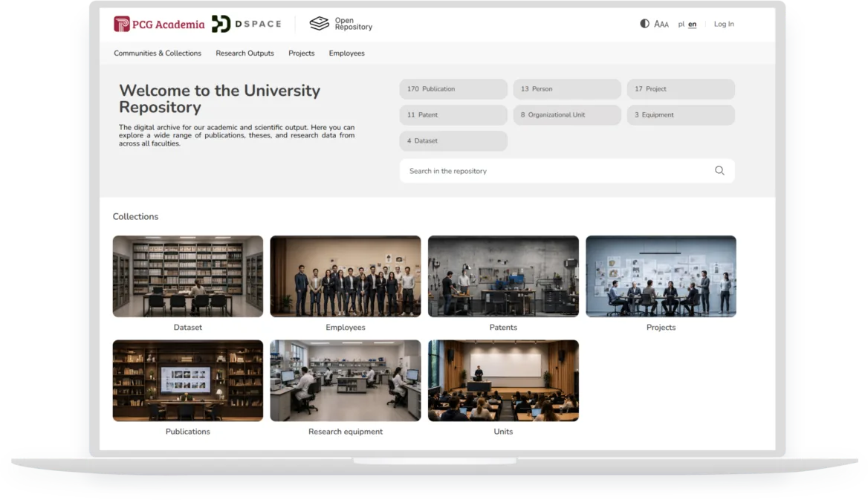Image resolution: width=868 pixels, height=500 pixels.
Task: Click the Collections section heading
Action: coord(135,216)
